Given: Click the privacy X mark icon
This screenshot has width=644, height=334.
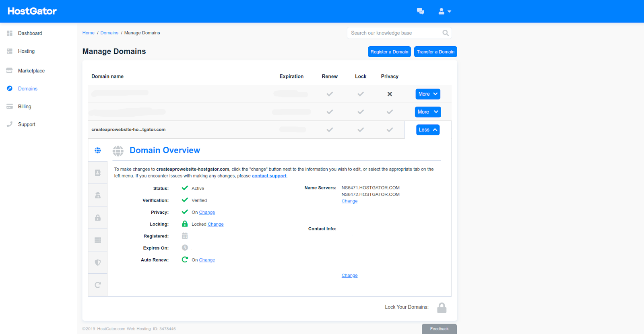Looking at the screenshot, I should tap(390, 94).
